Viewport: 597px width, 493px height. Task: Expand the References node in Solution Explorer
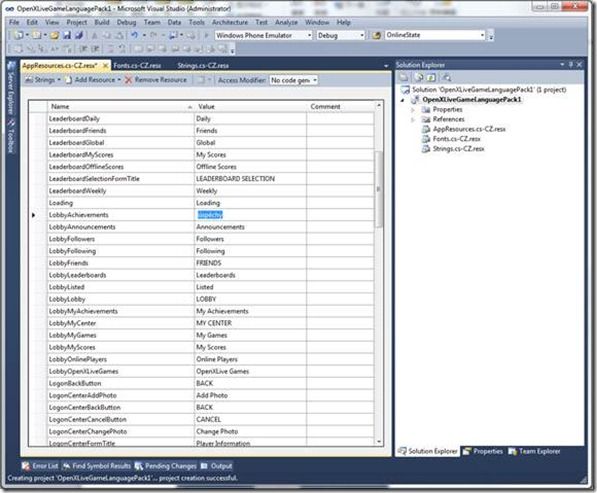click(x=413, y=120)
